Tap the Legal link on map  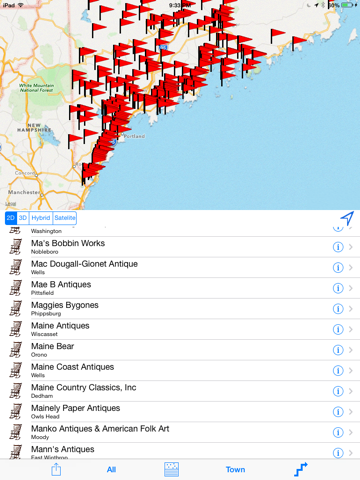coord(11,204)
